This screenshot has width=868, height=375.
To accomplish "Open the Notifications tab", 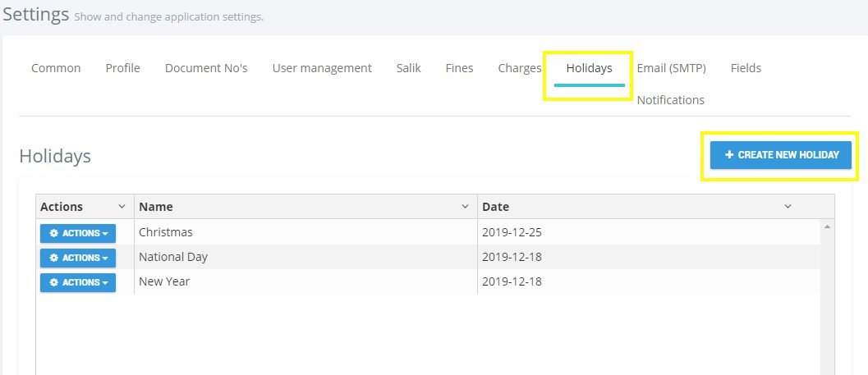I will point(670,100).
